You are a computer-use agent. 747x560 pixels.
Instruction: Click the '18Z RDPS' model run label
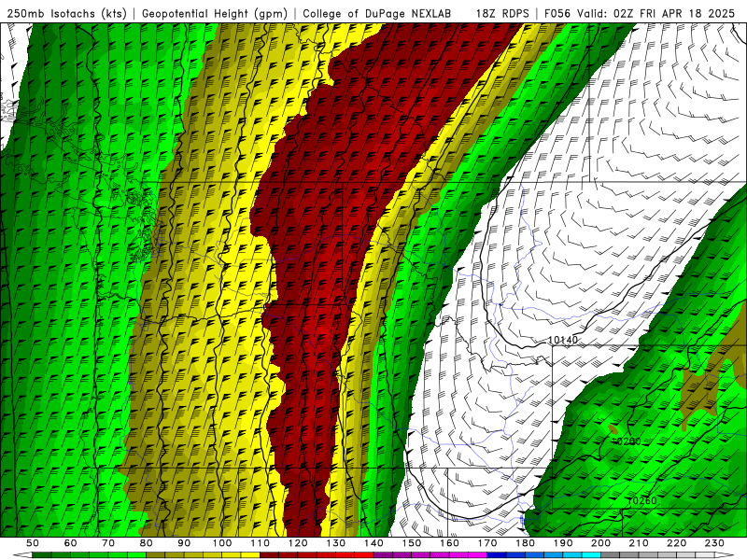point(502,13)
